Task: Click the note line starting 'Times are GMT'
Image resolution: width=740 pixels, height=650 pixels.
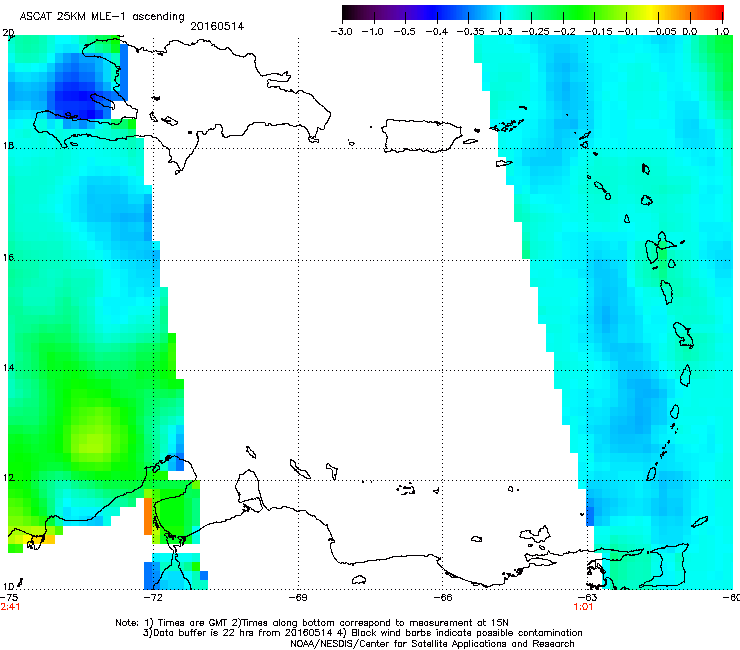Action: coord(312,623)
